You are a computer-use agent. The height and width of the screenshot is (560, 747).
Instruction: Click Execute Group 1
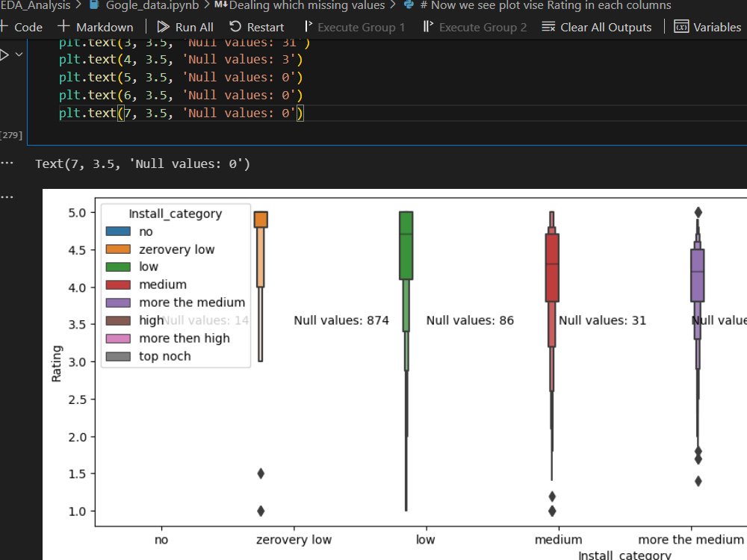[x=355, y=27]
